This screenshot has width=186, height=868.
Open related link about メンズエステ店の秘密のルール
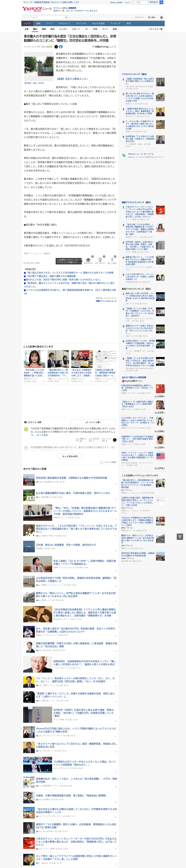tap(69, 273)
